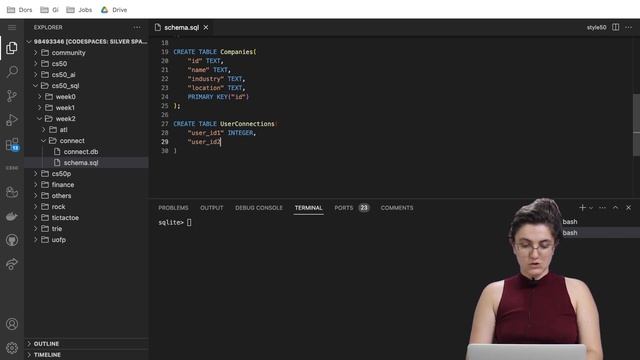Place cursor on line 27 CREATE TABLE UserConnections
The height and width of the screenshot is (360, 640).
pos(224,124)
